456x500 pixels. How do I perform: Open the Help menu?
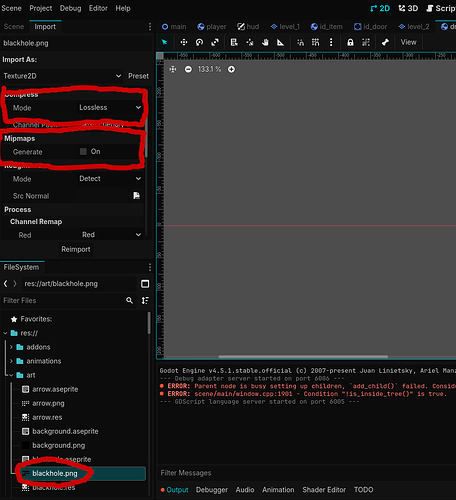click(123, 8)
